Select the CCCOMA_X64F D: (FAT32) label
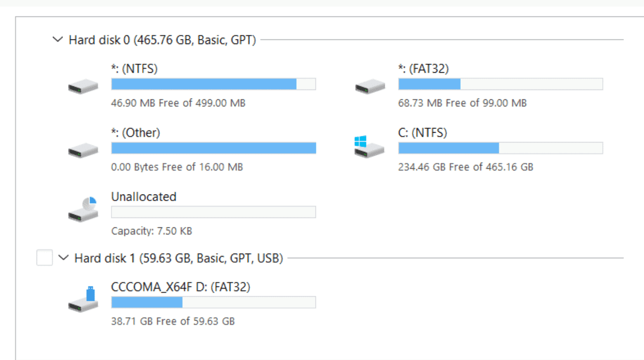The width and height of the screenshot is (644, 360). pos(180,287)
